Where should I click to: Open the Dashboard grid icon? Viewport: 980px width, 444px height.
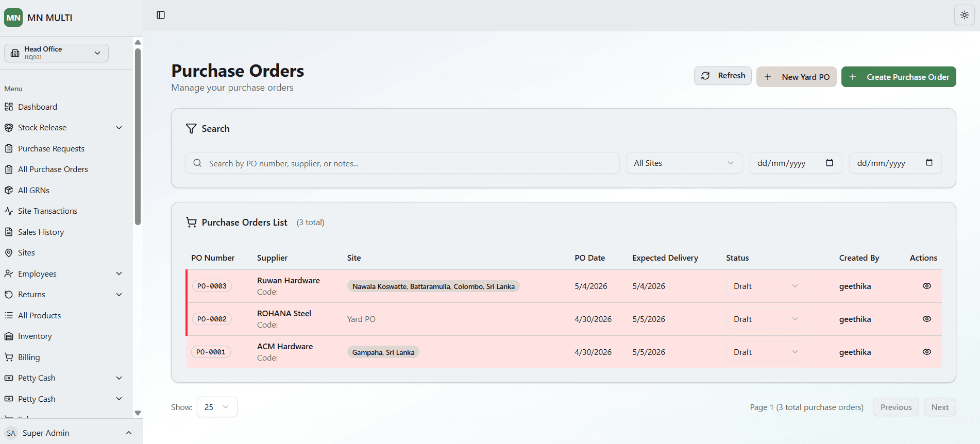(9, 107)
